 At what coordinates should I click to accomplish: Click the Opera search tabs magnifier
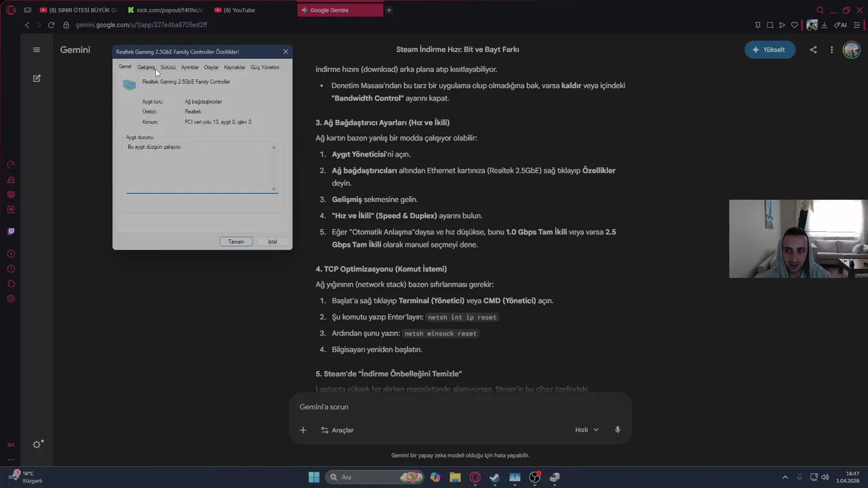(x=820, y=10)
